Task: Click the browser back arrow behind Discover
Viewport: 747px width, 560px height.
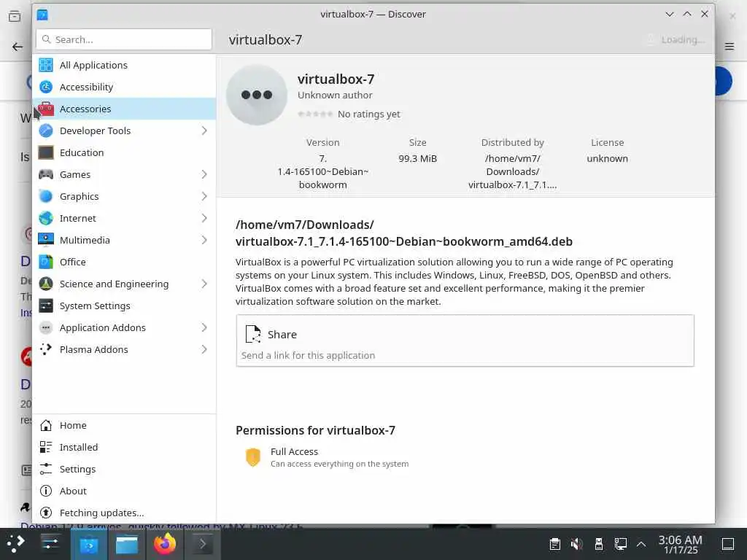Action: point(18,47)
